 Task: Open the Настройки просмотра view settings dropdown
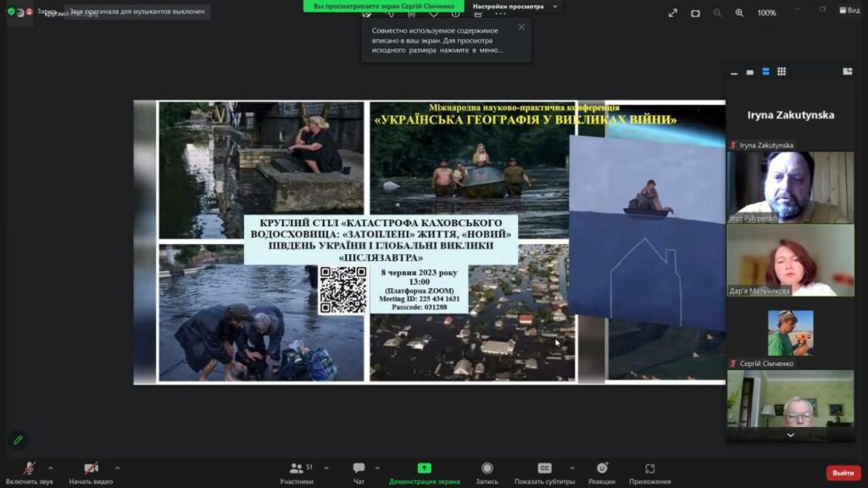coord(515,6)
